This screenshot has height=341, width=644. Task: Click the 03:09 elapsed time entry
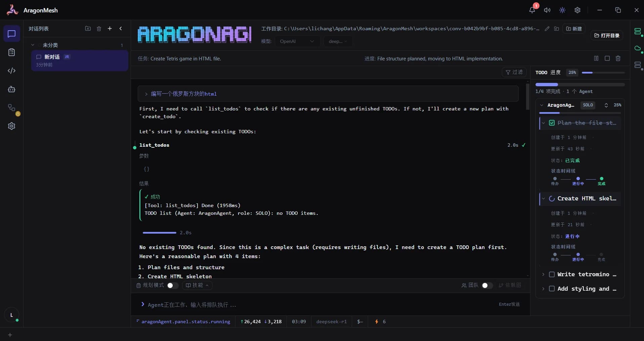(x=299, y=322)
